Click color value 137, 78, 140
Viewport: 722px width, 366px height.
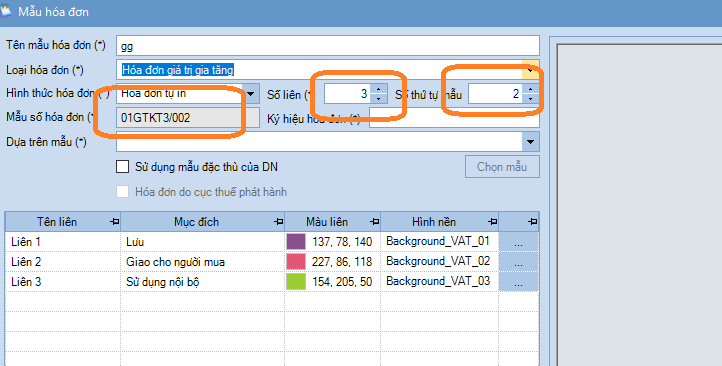[x=342, y=242]
